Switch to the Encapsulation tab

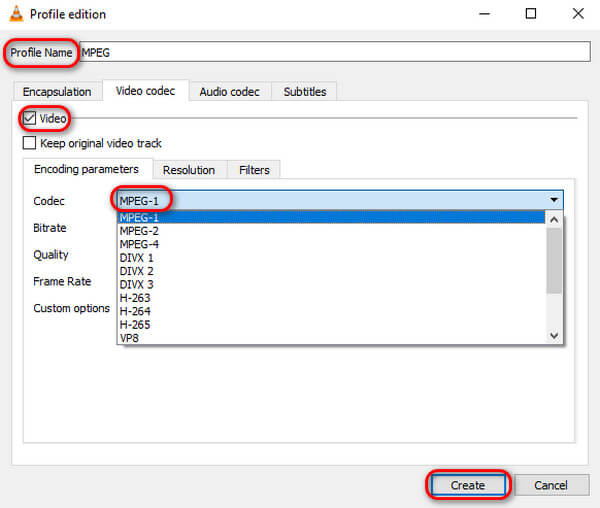57,92
